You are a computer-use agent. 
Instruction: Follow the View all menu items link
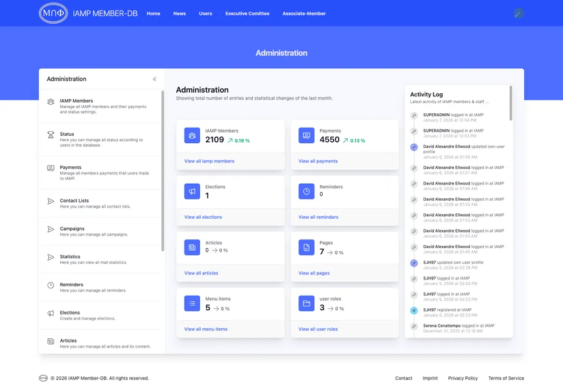[x=206, y=329]
